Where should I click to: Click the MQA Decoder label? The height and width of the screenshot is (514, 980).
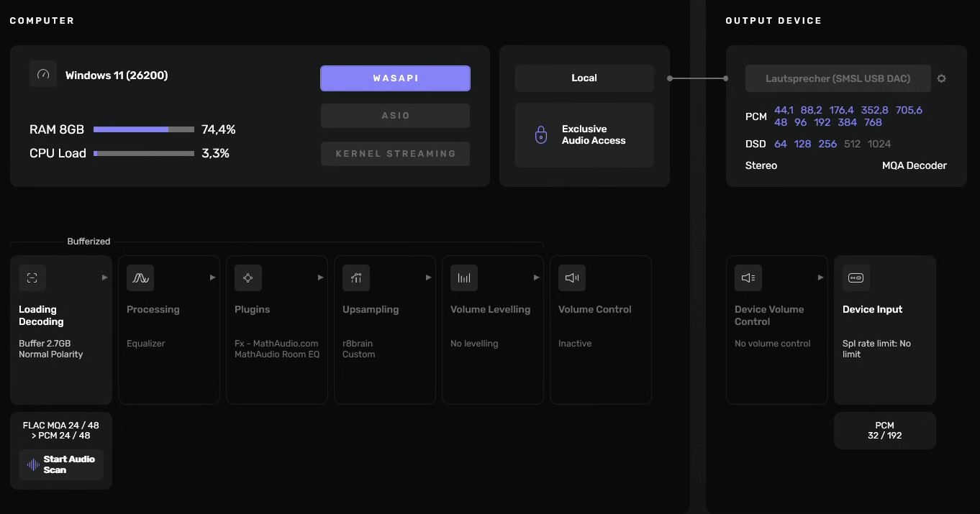[x=915, y=165]
